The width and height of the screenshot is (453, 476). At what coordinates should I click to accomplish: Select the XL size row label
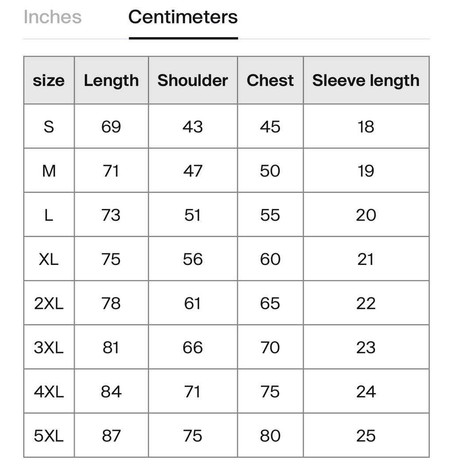coord(49,259)
